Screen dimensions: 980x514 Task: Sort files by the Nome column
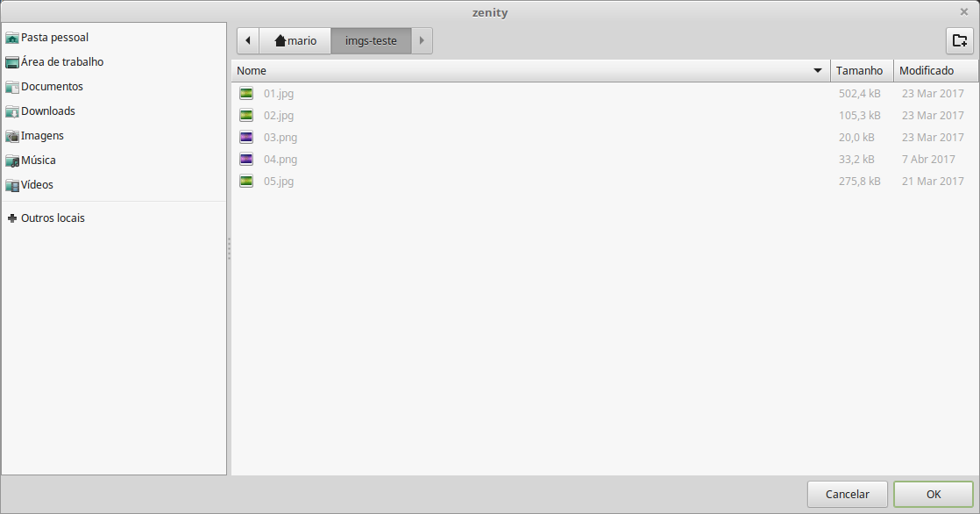click(x=526, y=71)
